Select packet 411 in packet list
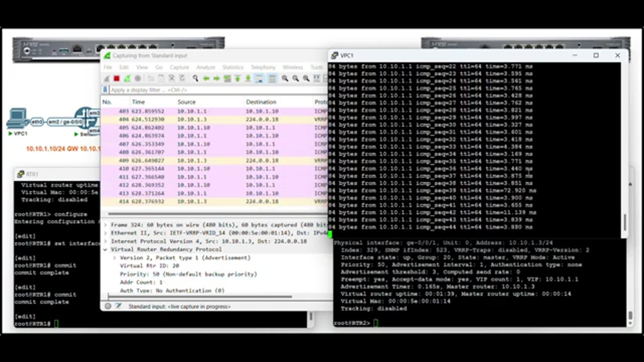644x362 pixels. [215, 177]
